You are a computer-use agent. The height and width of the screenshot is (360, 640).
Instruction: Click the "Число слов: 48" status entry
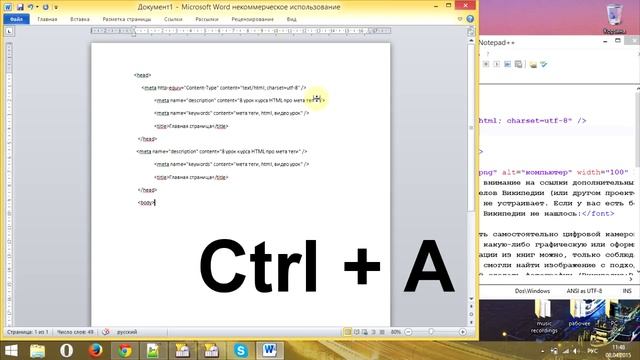coord(75,332)
